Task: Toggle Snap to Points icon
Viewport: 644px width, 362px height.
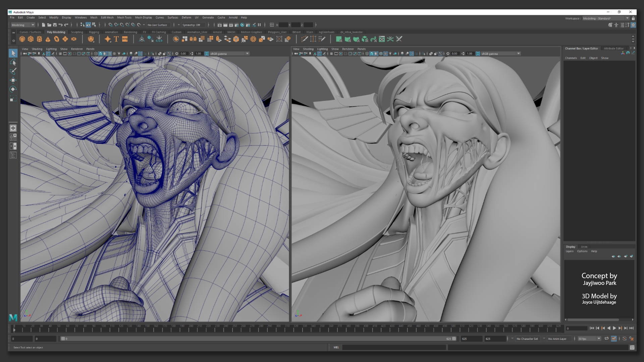Action: pyautogui.click(x=122, y=25)
